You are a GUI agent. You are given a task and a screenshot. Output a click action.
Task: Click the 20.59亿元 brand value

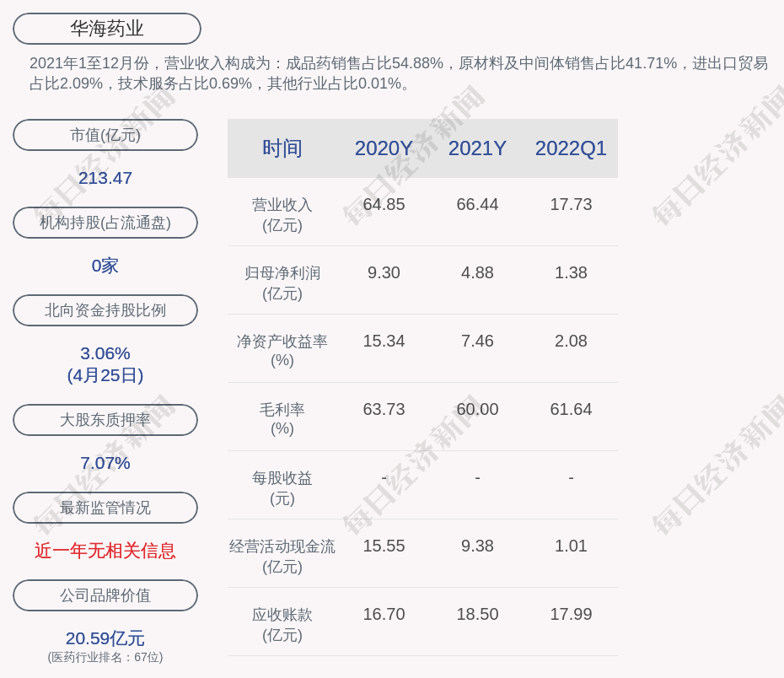105,638
